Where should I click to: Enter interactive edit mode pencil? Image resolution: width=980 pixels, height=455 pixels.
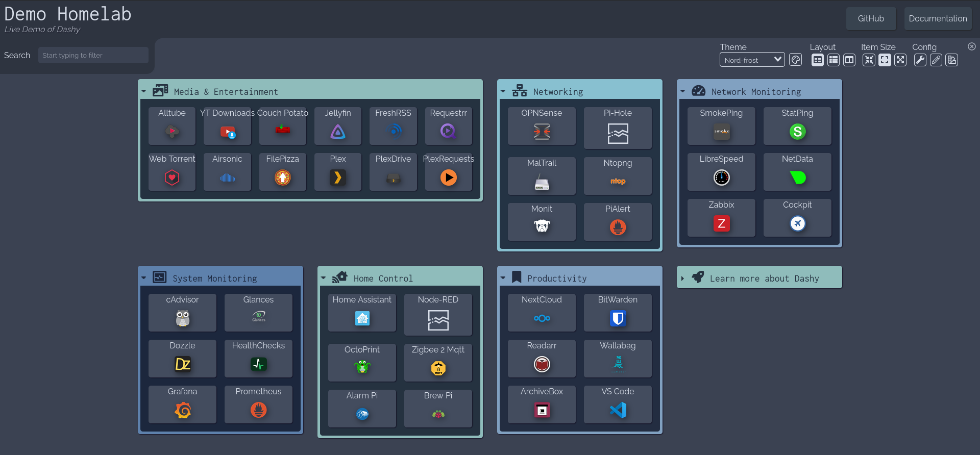pos(936,60)
